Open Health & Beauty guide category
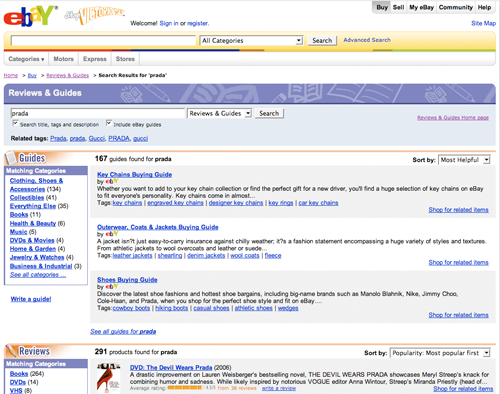The width and height of the screenshot is (500, 394). [x=33, y=223]
